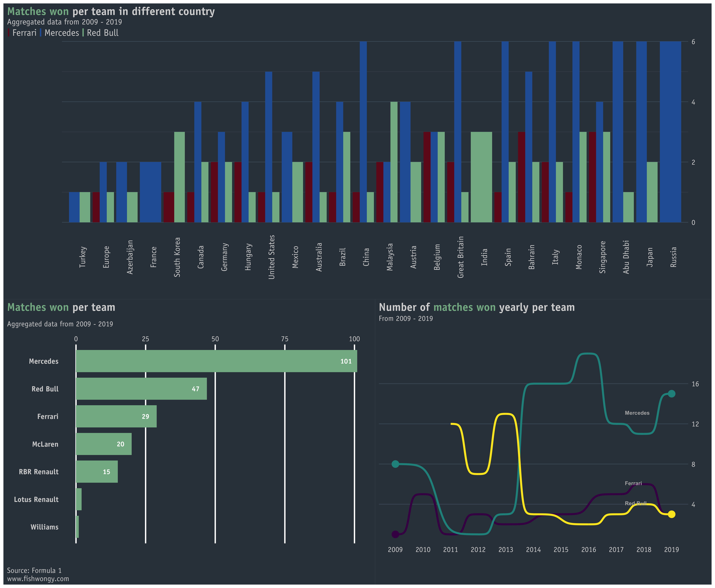Viewport: 715px width, 588px height.
Task: Click the Ferrari dark red legend marker
Action: point(9,33)
